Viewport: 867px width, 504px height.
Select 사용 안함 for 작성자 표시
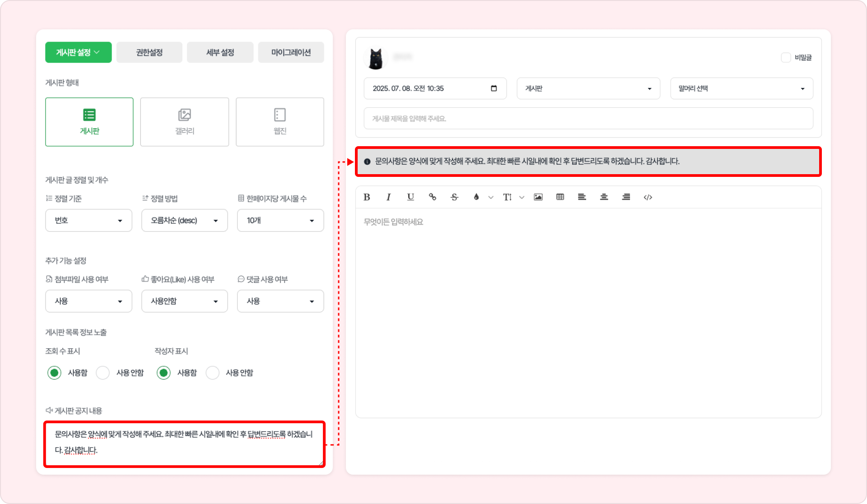tap(212, 373)
